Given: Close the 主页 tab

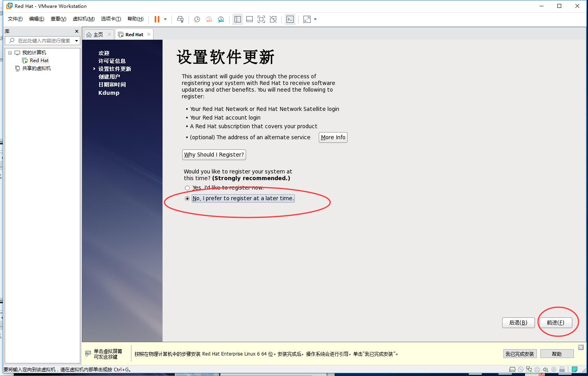Looking at the screenshot, I should click(110, 34).
